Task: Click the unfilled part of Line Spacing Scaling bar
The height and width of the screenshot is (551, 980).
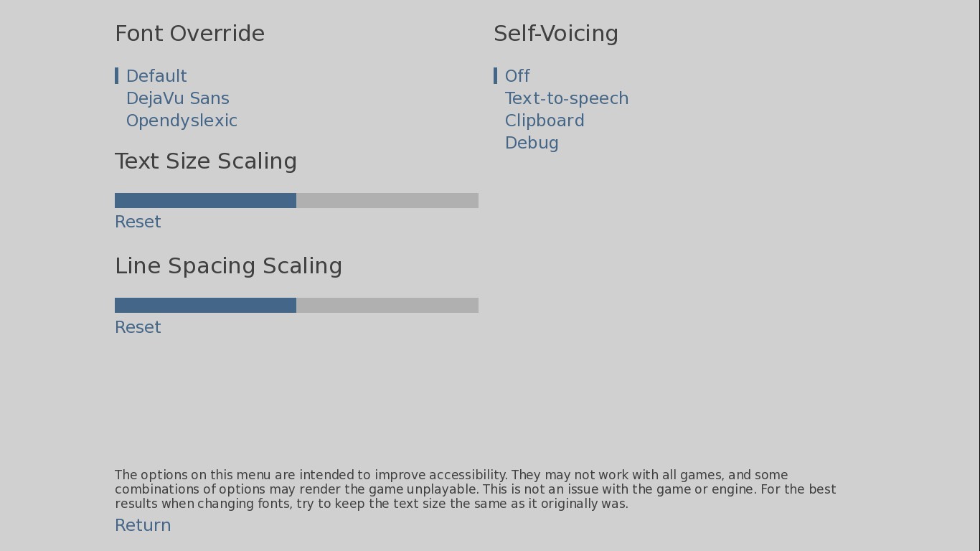Action: (387, 306)
